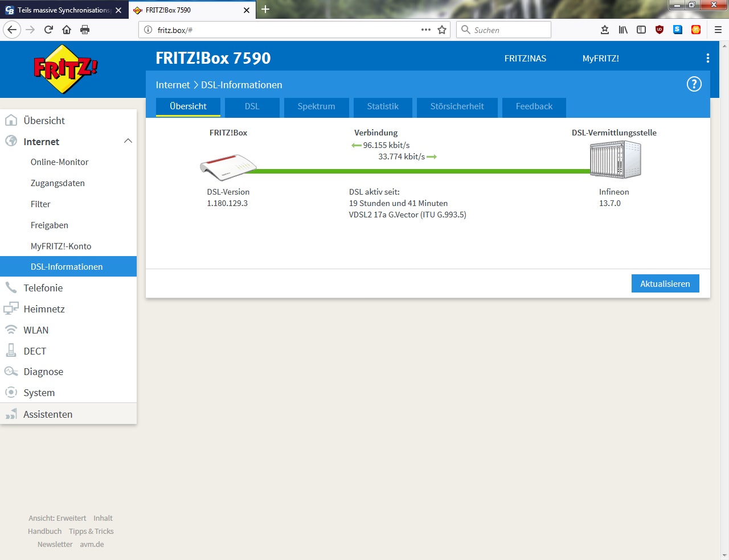Reload the page with refresh icon
Screen dimensions: 729x560
(48, 30)
